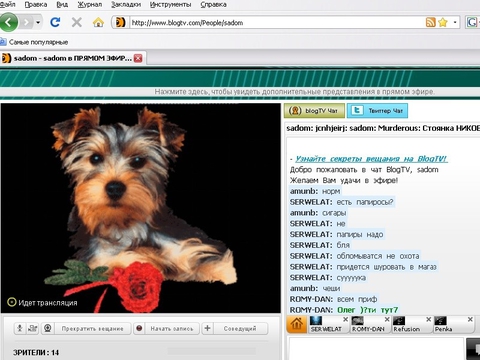Click the 'SERWELAT: придется шуровать в магаз' message
Image resolution: width=480 pixels, height=360 pixels.
click(363, 267)
